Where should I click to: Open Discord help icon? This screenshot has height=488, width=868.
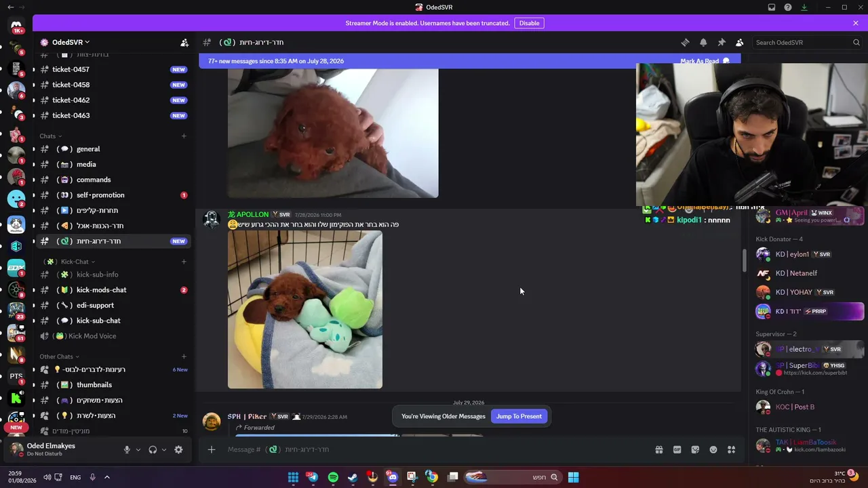(x=788, y=7)
